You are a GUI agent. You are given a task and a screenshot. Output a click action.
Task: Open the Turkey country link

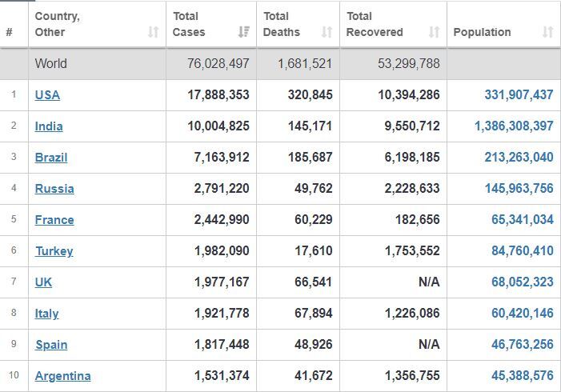[x=54, y=251]
